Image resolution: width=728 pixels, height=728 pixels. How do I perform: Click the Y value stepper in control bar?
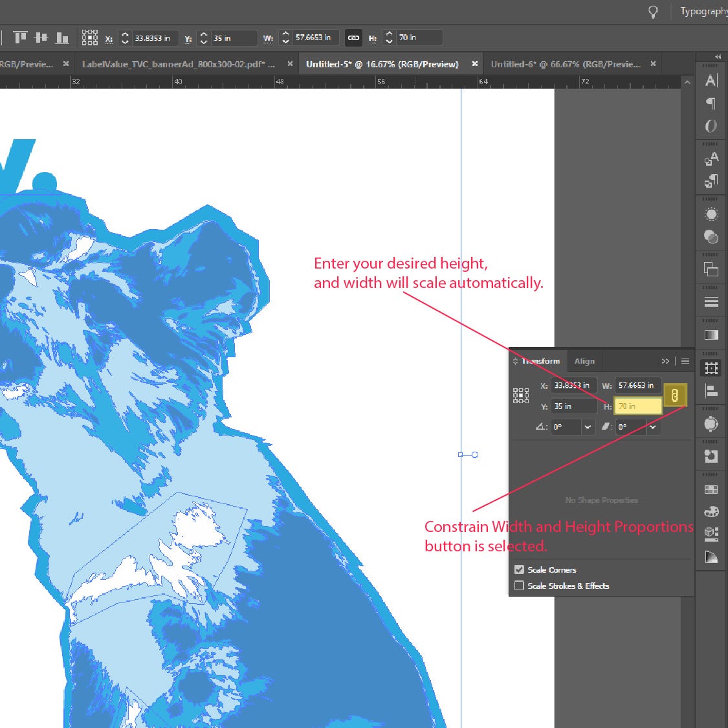[203, 38]
